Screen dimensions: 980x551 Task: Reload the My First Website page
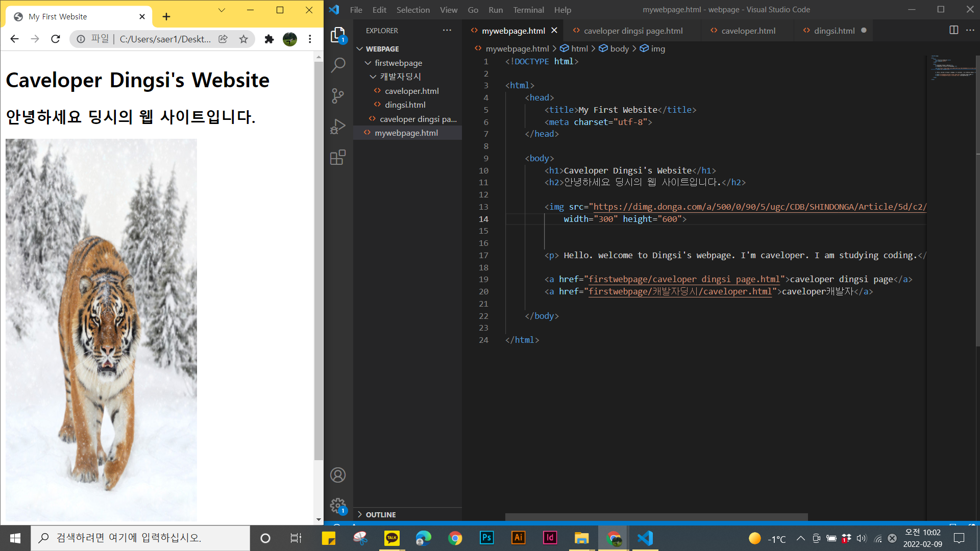[x=56, y=39]
